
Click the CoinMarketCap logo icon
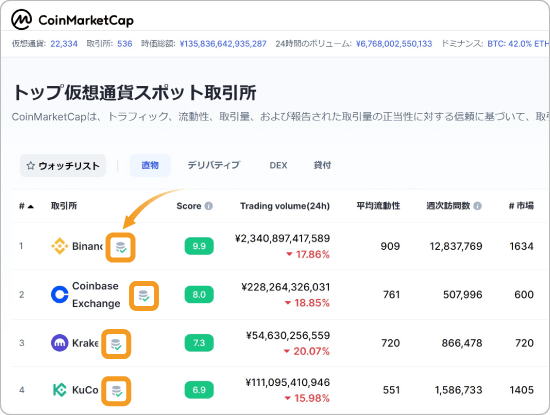[21, 20]
